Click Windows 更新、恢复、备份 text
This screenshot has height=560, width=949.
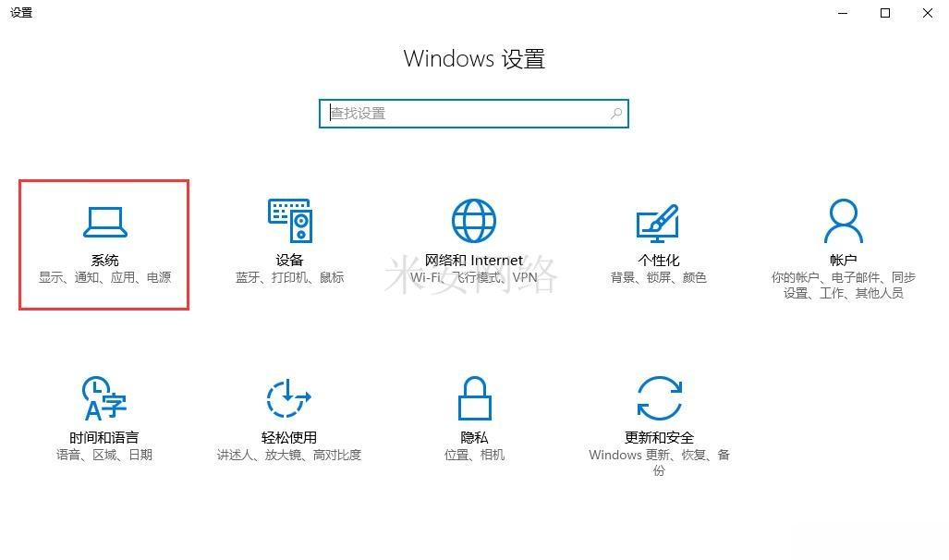[659, 463]
